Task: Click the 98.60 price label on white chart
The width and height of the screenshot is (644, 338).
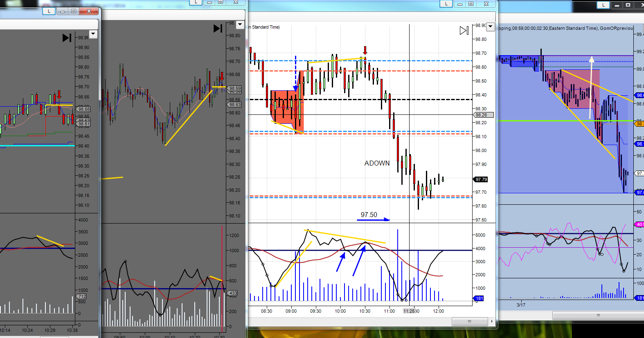Action: coord(481,67)
